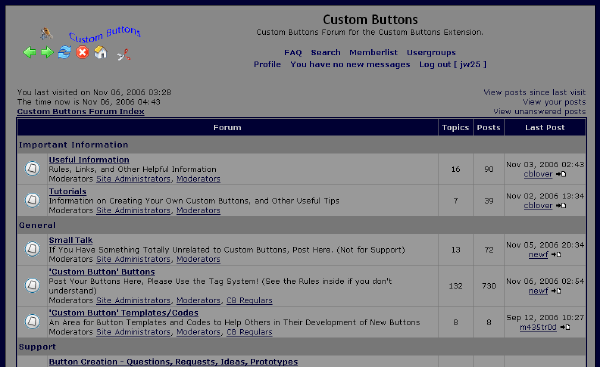Click post count 730 cell
This screenshot has width=600, height=367.
pyautogui.click(x=489, y=286)
